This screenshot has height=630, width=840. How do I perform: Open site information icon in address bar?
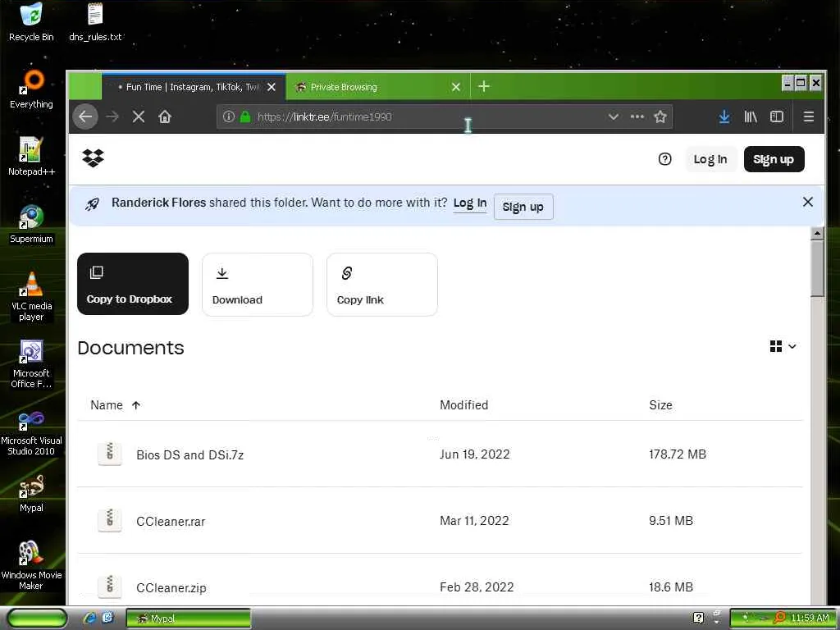click(229, 116)
